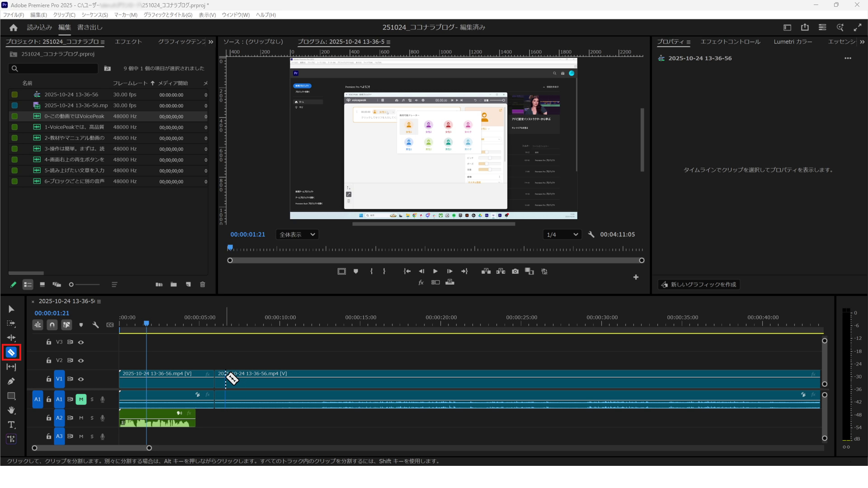
Task: Select the Type tool
Action: 11,425
